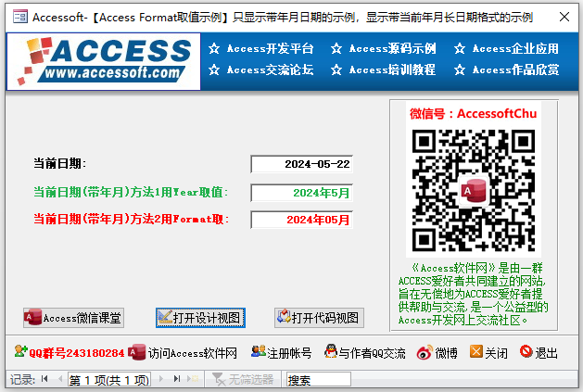Click the 打开代码视图 button
The width and height of the screenshot is (583, 392).
(319, 318)
